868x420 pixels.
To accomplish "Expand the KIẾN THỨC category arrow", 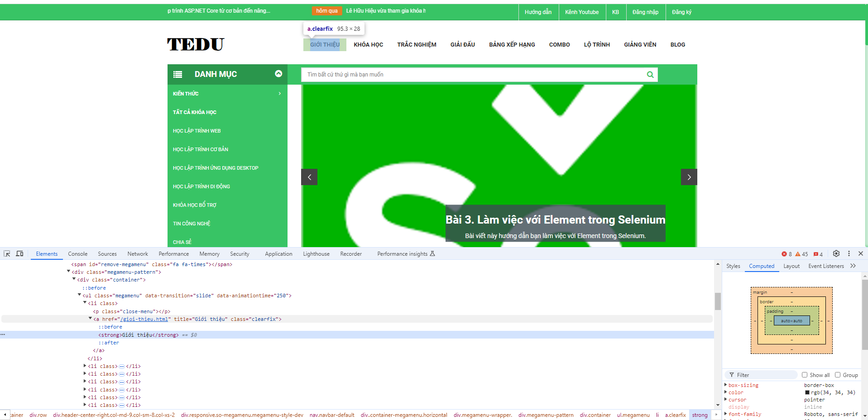I will 280,94.
